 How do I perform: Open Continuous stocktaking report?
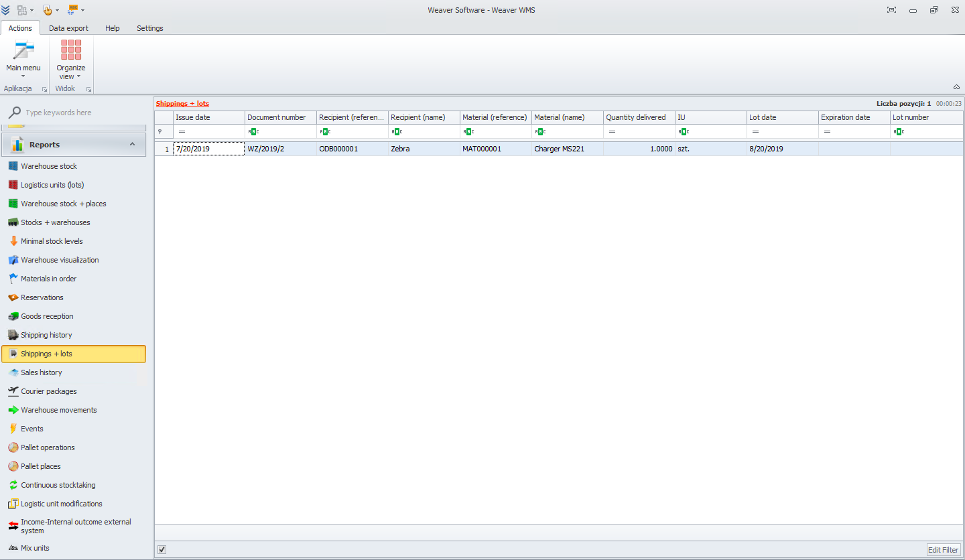pos(74,485)
